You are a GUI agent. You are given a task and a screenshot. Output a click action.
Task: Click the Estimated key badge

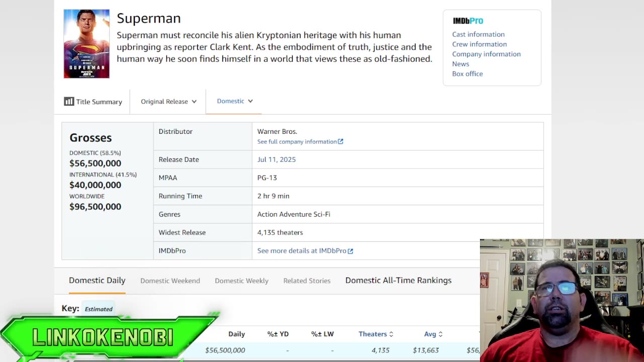[99, 309]
